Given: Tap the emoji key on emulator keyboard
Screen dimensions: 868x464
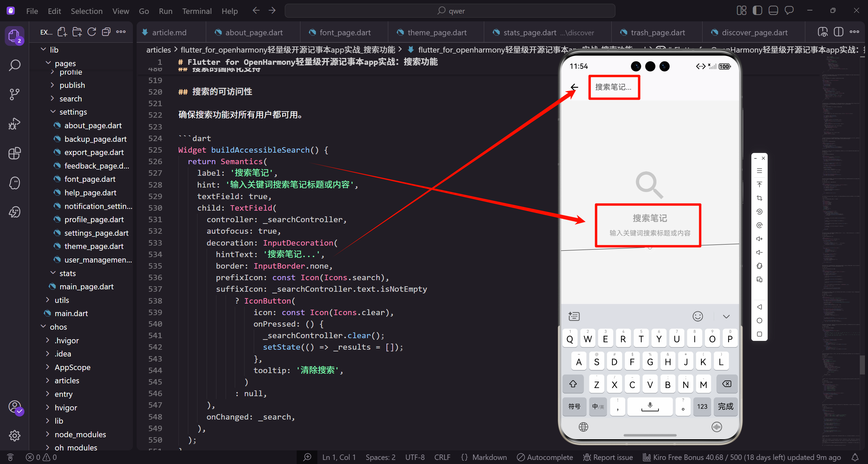Looking at the screenshot, I should [697, 316].
